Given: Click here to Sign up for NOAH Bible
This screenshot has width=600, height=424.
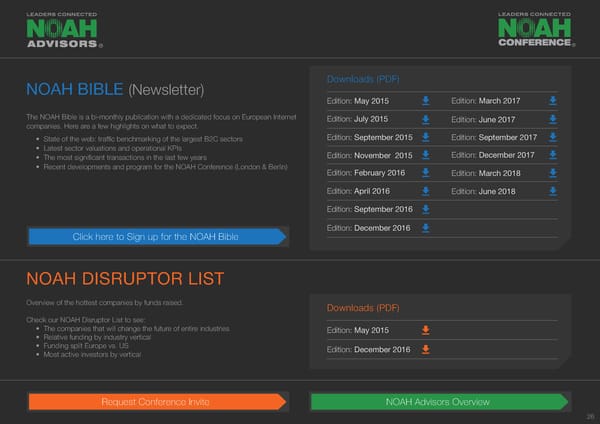Looking at the screenshot, I should pyautogui.click(x=157, y=237).
